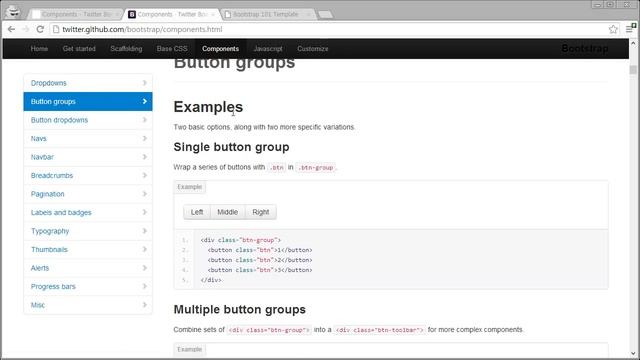640x360 pixels.
Task: Click Bootstrap favicon on active tab
Action: tap(132, 14)
